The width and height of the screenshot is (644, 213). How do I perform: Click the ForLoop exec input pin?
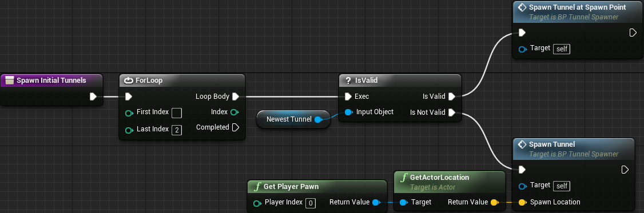coord(129,97)
